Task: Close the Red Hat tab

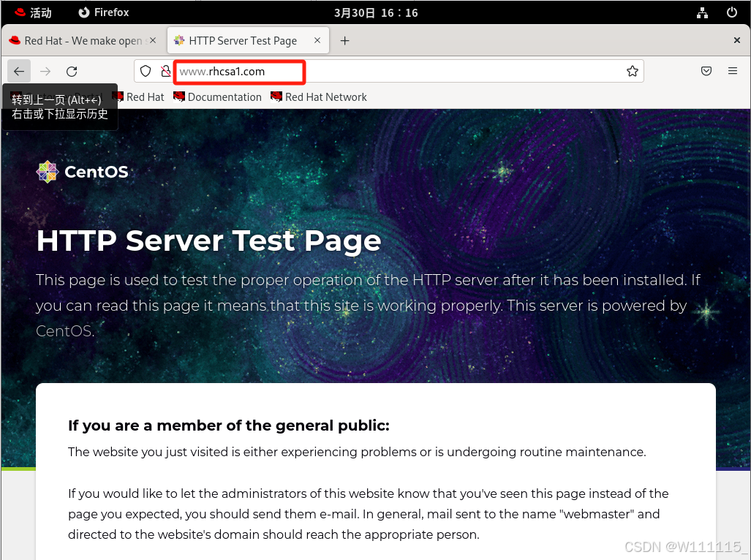Action: 153,41
